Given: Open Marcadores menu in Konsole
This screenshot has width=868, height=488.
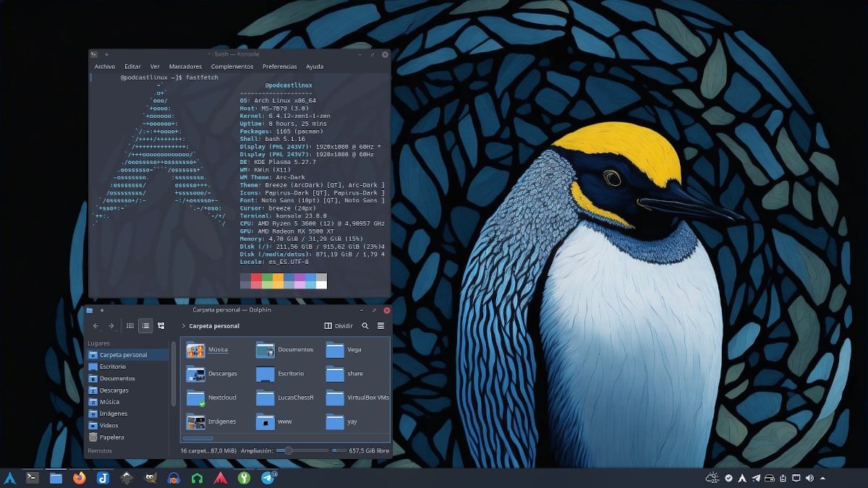Looking at the screenshot, I should (185, 67).
